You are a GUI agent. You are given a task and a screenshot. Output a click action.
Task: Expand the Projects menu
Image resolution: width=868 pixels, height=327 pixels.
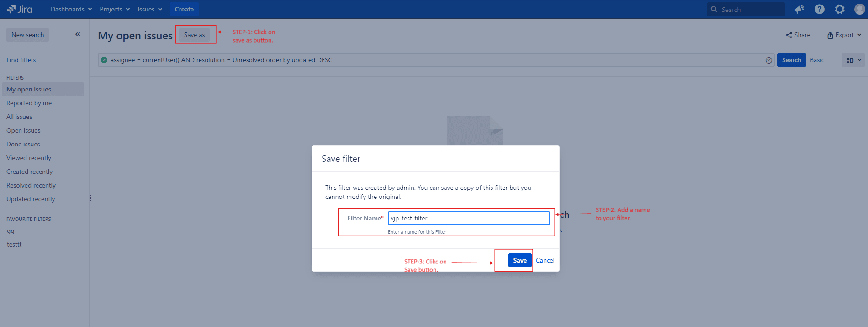pyautogui.click(x=115, y=9)
